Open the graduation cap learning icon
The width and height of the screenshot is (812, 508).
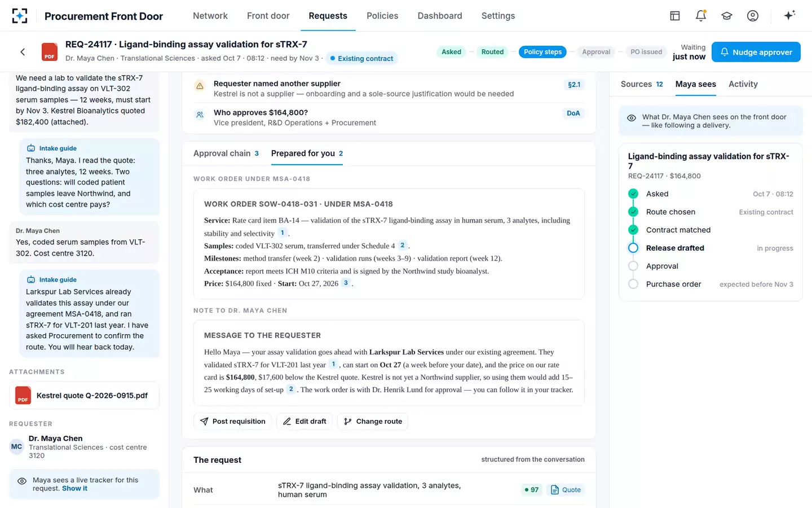point(727,16)
